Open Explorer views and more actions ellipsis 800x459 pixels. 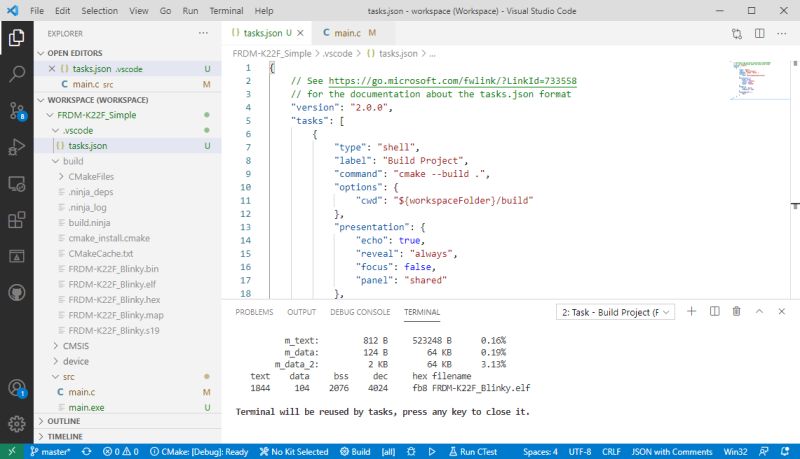tap(203, 33)
